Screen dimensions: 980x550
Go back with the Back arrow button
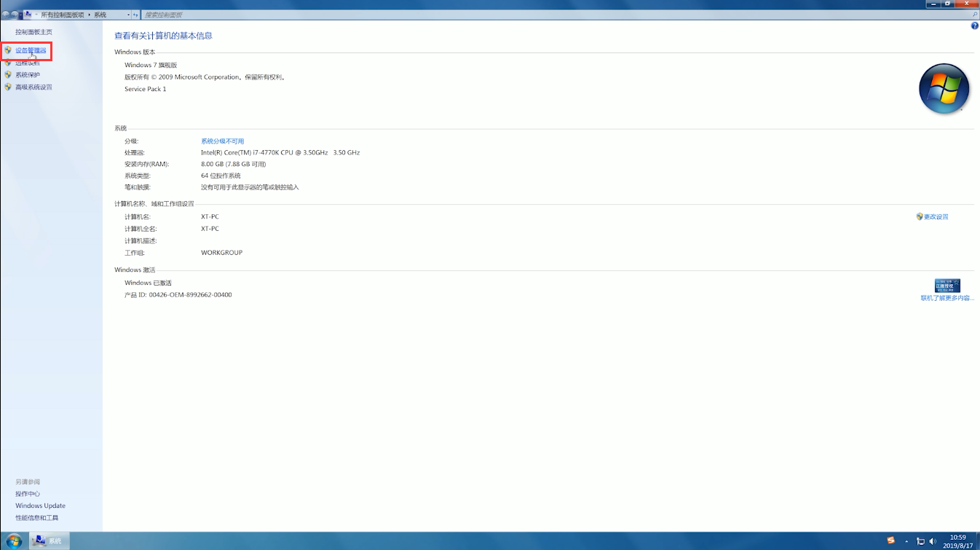[6, 15]
